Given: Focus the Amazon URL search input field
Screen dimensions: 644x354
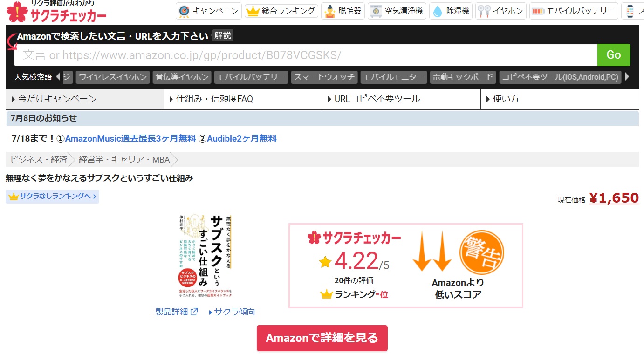Looking at the screenshot, I should click(306, 55).
